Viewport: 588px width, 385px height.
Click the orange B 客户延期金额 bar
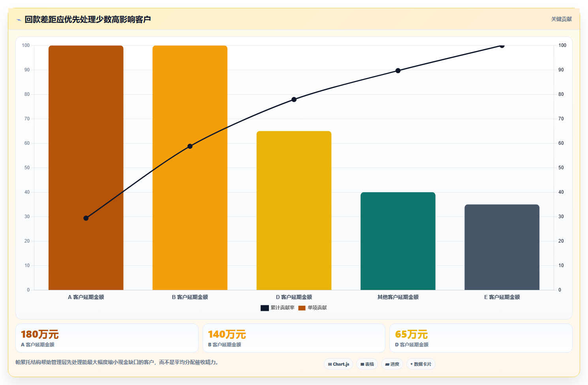pyautogui.click(x=190, y=168)
